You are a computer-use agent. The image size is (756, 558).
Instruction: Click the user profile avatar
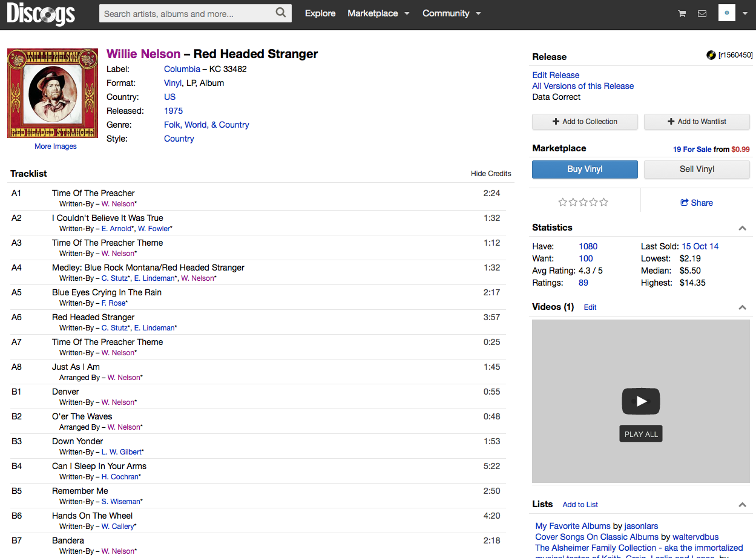[726, 13]
